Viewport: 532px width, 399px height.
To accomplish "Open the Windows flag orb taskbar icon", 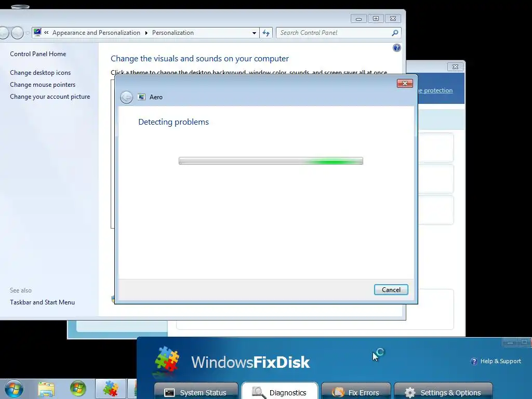I will pos(78,389).
